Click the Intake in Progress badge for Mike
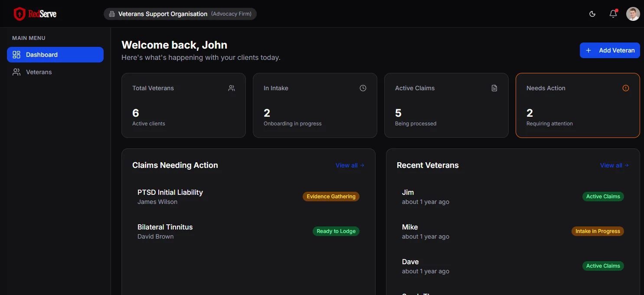The width and height of the screenshot is (644, 295). click(598, 231)
